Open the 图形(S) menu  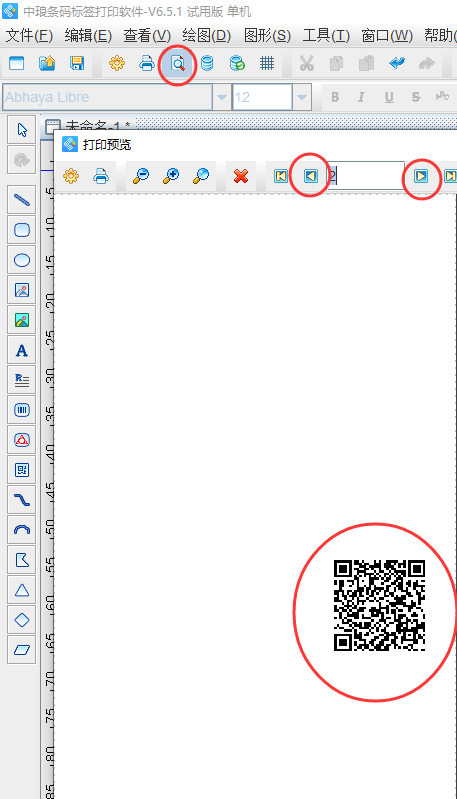[x=267, y=36]
